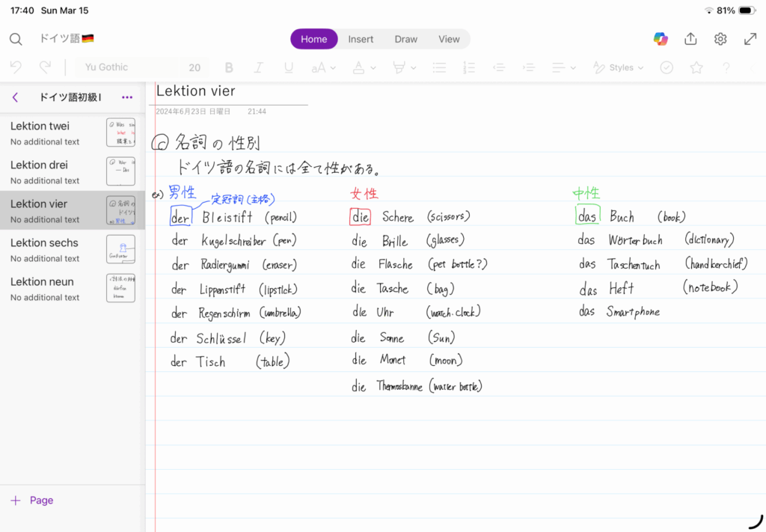Click the search magnifier icon
The height and width of the screenshot is (532, 766).
point(16,39)
